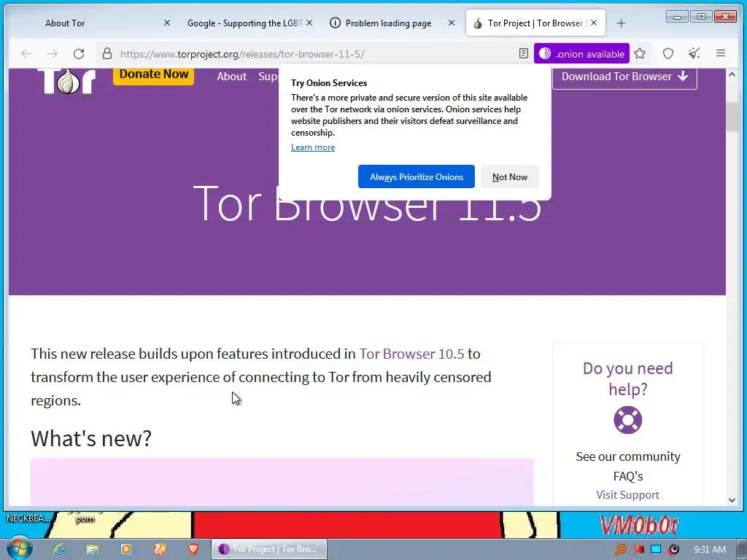Viewport: 747px width, 560px height.
Task: Switch to the About Tor tab
Action: pyautogui.click(x=65, y=23)
